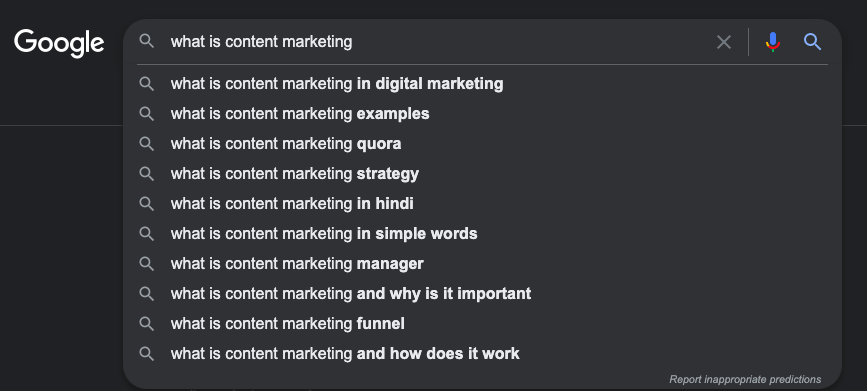Click into the search text 'what is content marketing'
The width and height of the screenshot is (867, 391).
tap(261, 41)
